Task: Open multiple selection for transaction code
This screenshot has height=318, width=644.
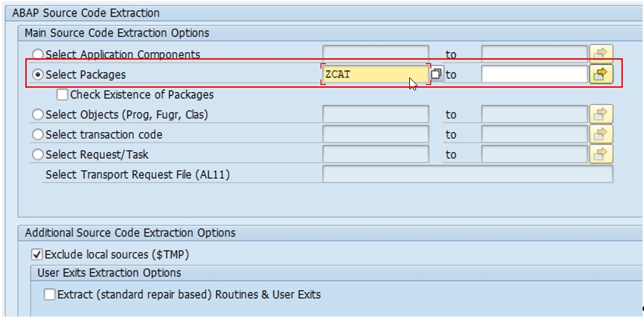Action: pyautogui.click(x=602, y=134)
